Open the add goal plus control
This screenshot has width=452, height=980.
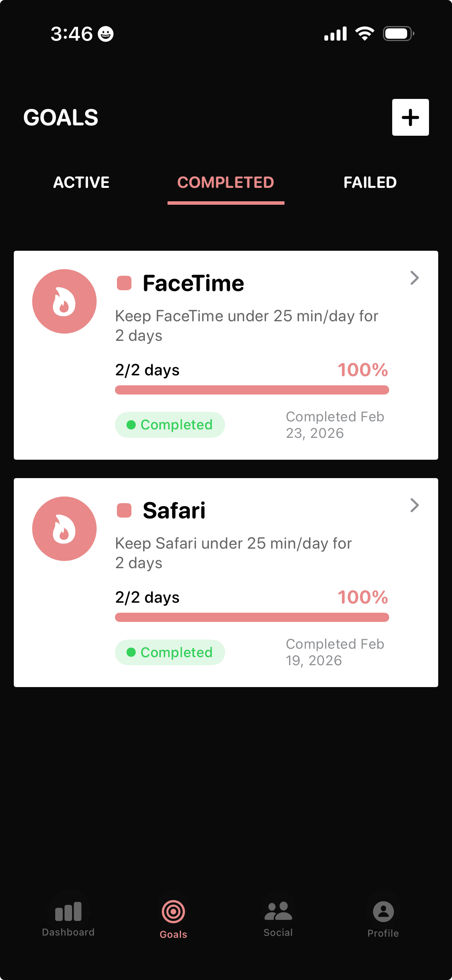pyautogui.click(x=410, y=117)
